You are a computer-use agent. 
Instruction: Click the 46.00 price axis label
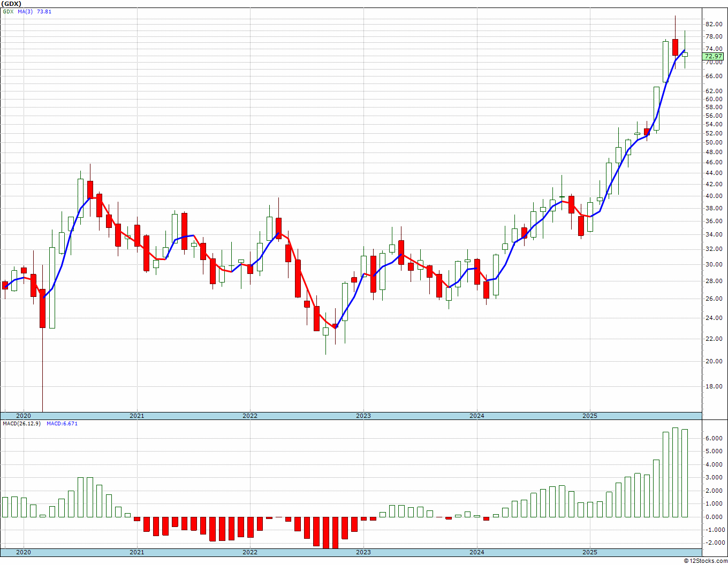click(x=714, y=163)
